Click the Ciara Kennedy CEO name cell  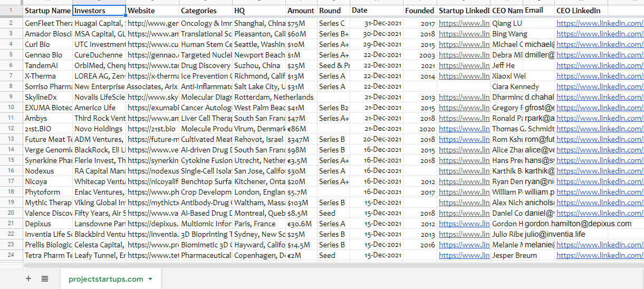click(x=507, y=86)
